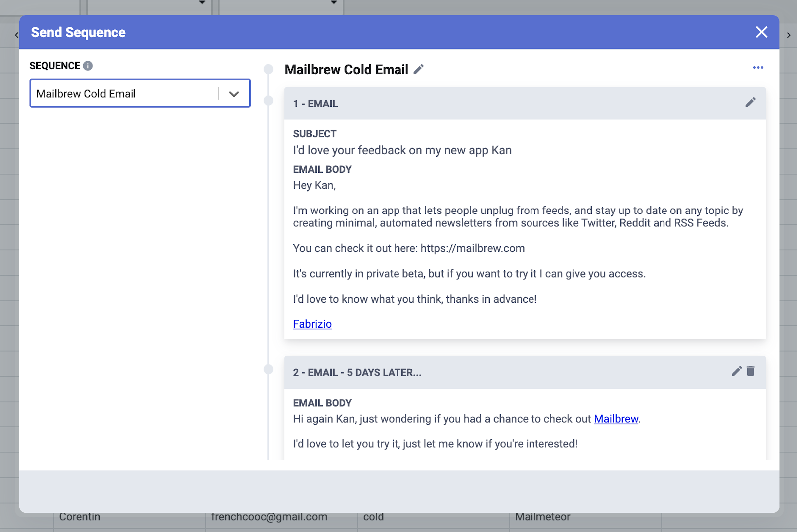Click timeline dot beside step 2 email
Screen dimensions: 797x532
tap(268, 369)
